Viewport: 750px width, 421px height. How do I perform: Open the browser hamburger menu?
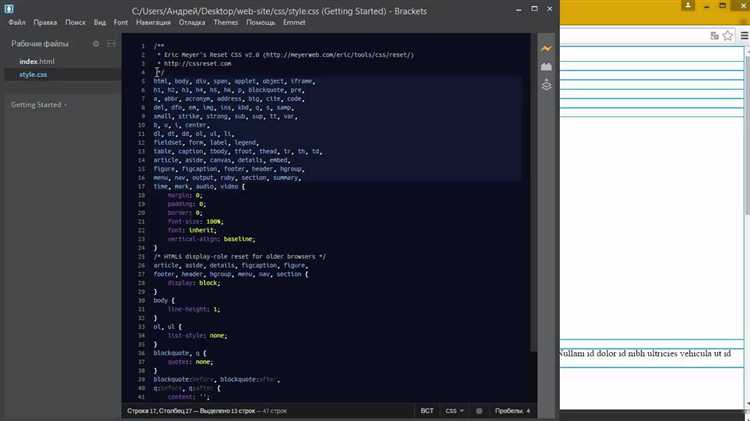[x=745, y=36]
